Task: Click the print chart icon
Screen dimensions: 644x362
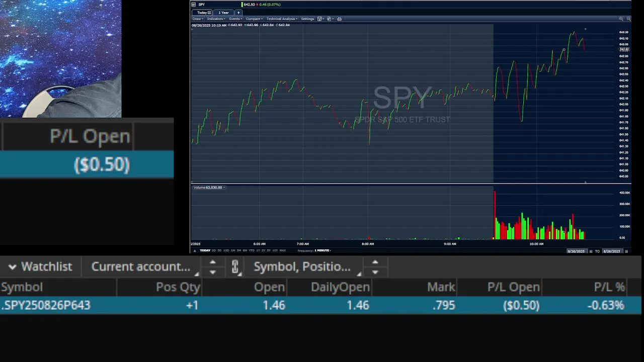Action: (x=339, y=19)
